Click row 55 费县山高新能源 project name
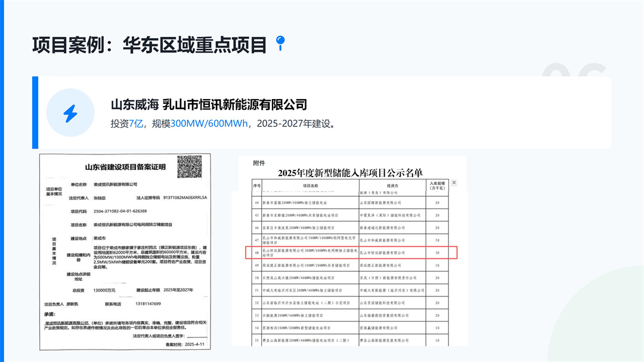 (x=306, y=340)
